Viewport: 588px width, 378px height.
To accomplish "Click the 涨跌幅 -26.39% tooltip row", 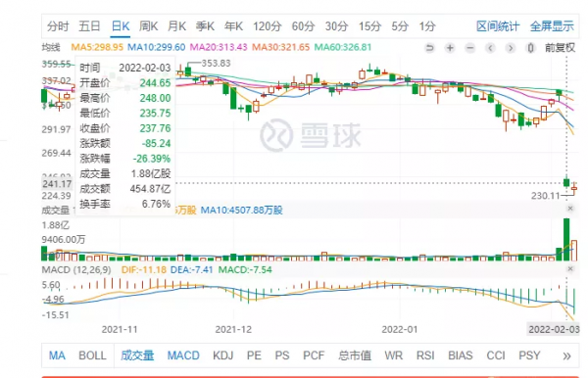I will 124,159.
